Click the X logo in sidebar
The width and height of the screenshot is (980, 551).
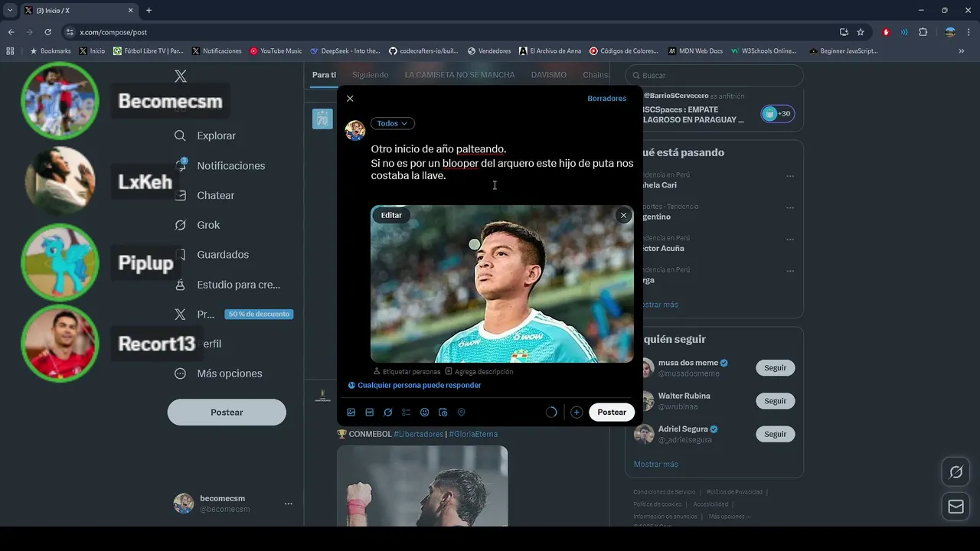tap(181, 76)
